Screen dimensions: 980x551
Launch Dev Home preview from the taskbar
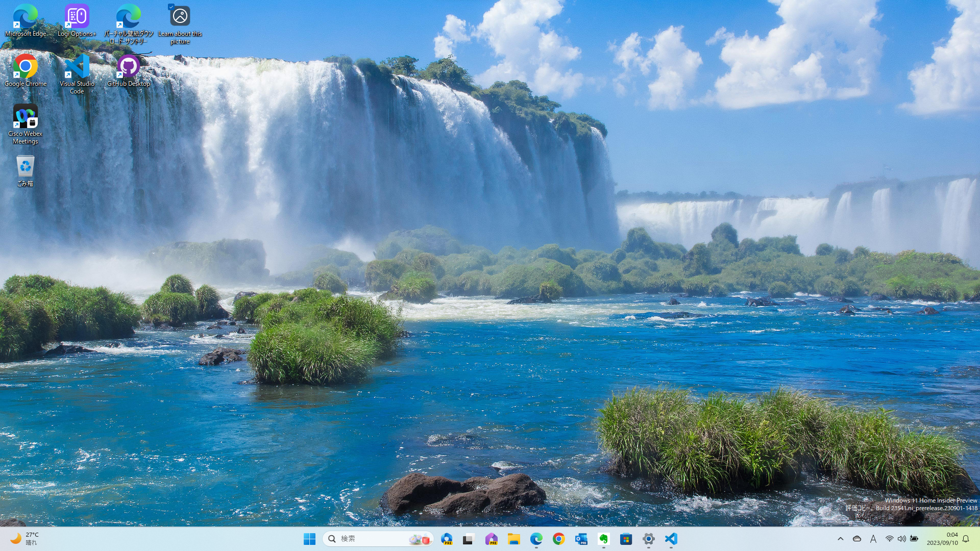coord(491,539)
